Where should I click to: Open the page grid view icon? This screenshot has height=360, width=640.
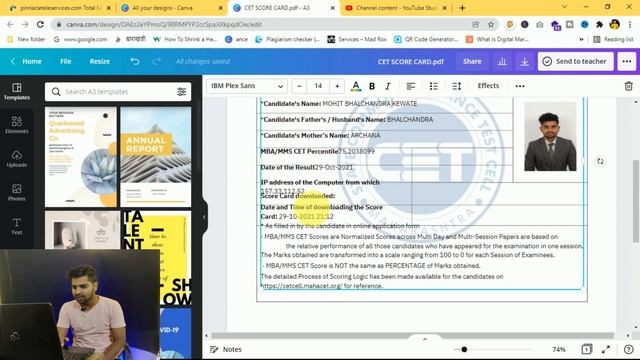click(587, 349)
